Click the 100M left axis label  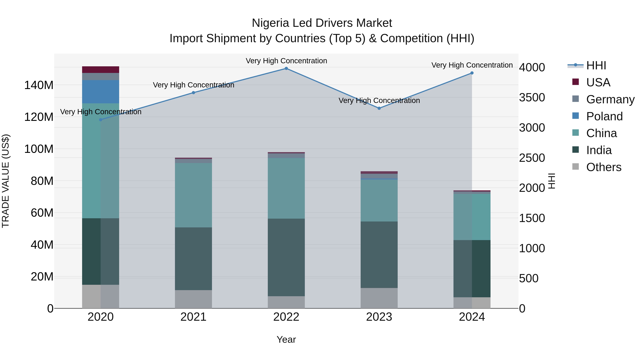[39, 149]
